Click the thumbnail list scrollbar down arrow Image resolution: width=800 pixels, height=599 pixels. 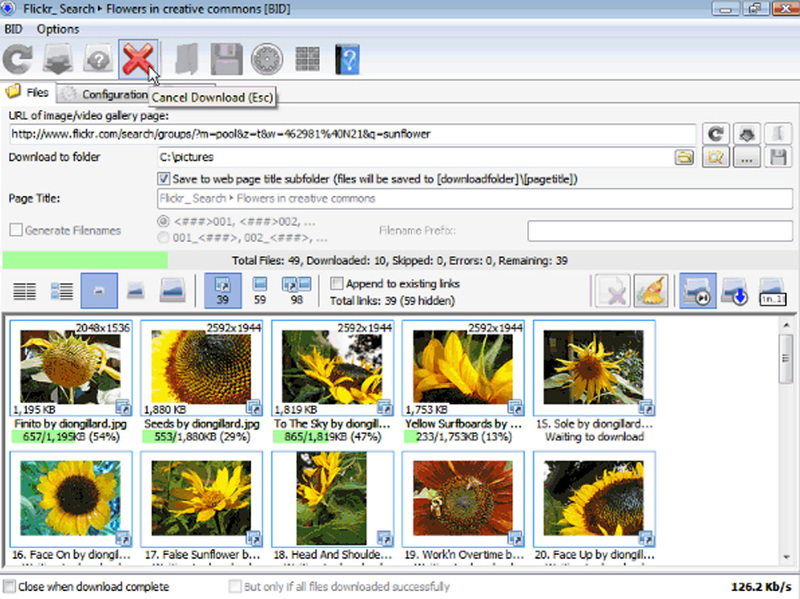coord(786,557)
